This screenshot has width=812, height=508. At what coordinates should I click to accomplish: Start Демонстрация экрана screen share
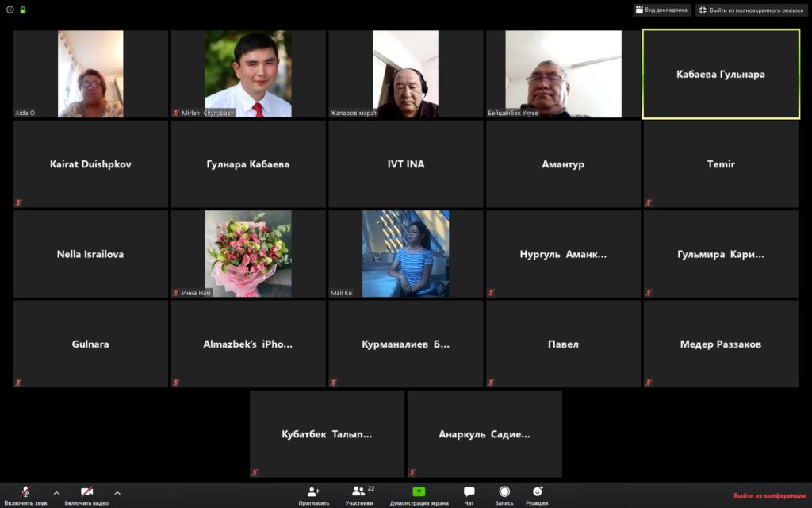click(x=419, y=494)
